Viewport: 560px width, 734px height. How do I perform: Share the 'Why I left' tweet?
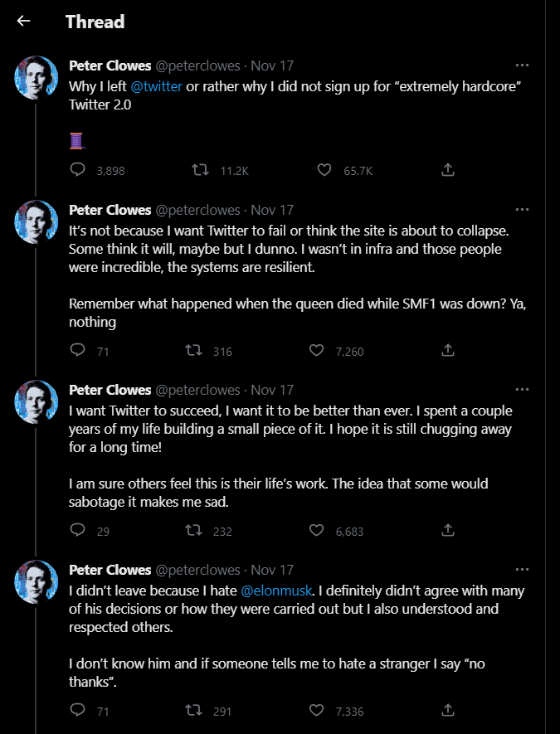(448, 169)
